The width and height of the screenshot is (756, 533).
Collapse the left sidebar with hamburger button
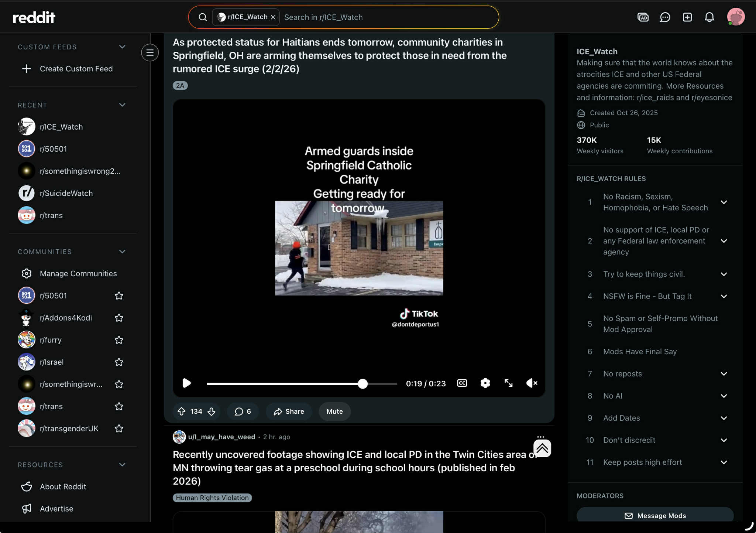tap(150, 53)
